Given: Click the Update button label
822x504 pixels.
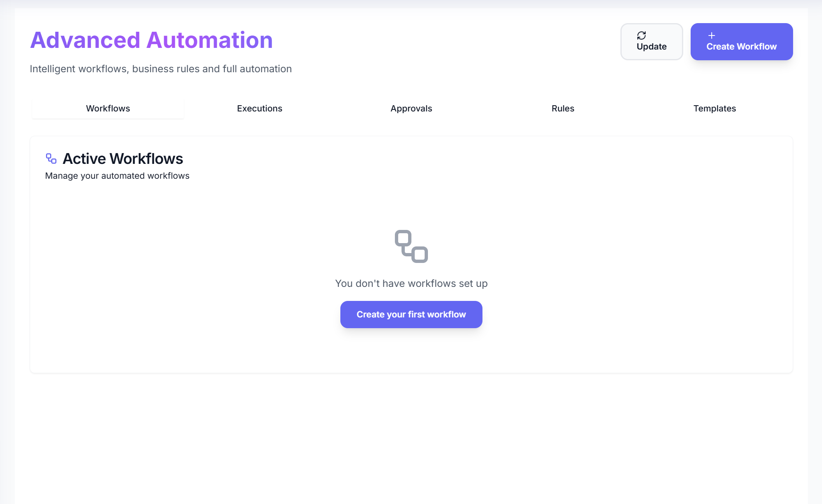Looking at the screenshot, I should click(x=652, y=47).
